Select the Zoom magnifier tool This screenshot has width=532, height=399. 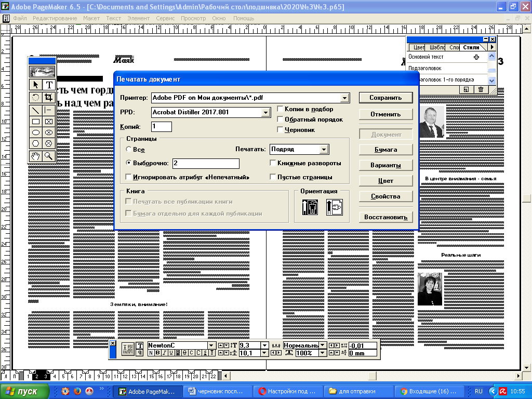(49, 156)
